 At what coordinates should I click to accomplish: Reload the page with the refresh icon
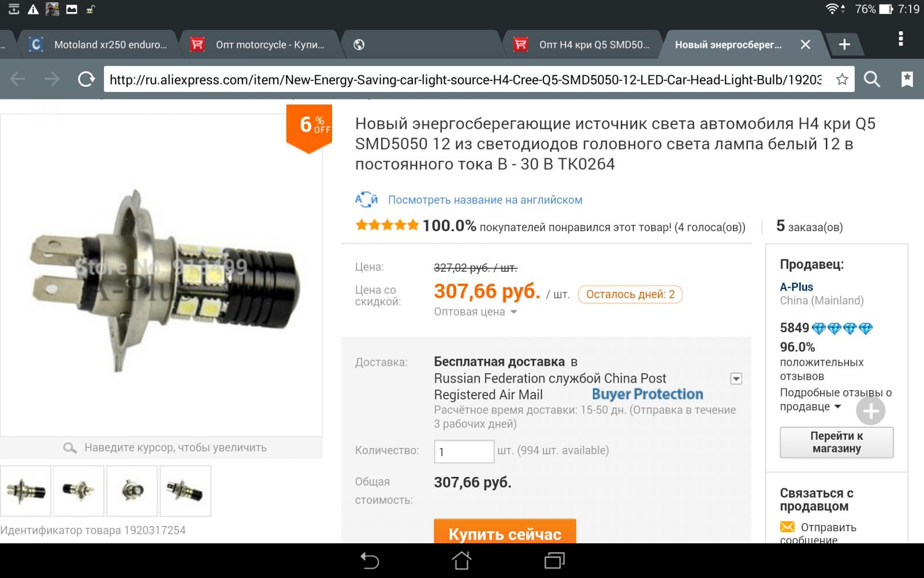[87, 79]
